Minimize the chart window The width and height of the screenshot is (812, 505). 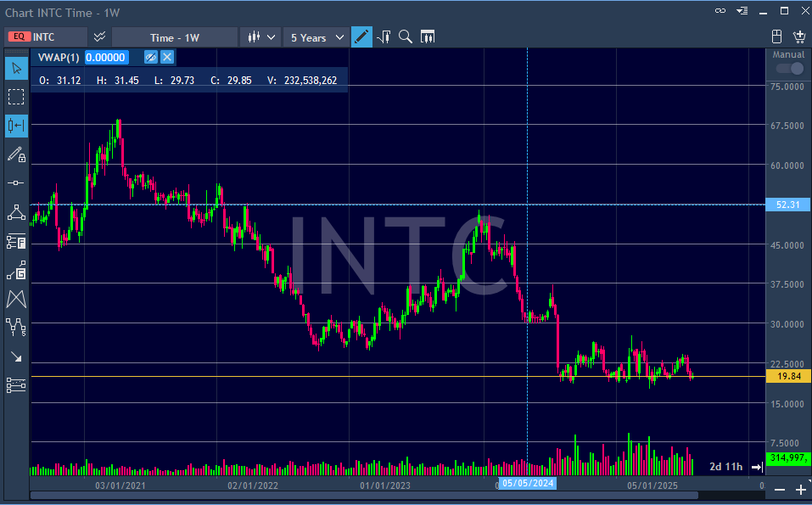pyautogui.click(x=763, y=12)
